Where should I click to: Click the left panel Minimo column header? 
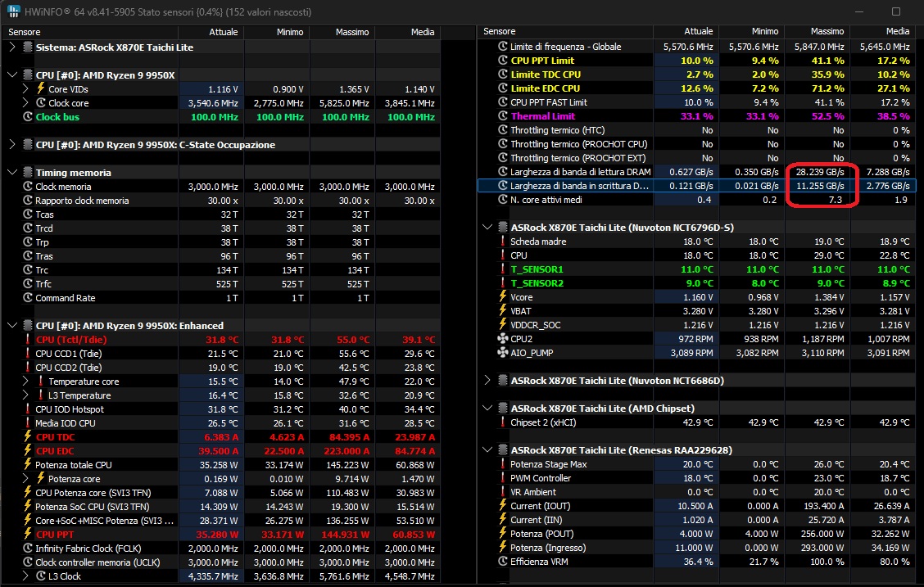coord(276,32)
